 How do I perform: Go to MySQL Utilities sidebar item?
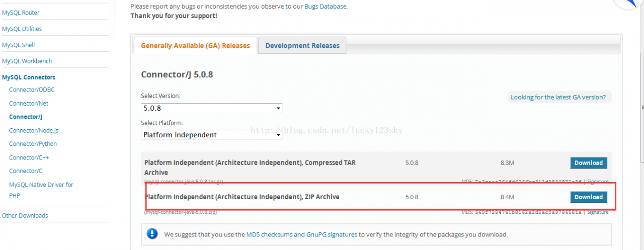coord(22,29)
